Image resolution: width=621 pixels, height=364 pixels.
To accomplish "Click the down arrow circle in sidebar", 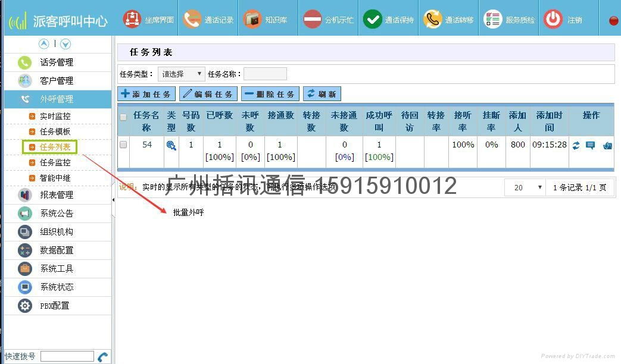I will pyautogui.click(x=65, y=44).
